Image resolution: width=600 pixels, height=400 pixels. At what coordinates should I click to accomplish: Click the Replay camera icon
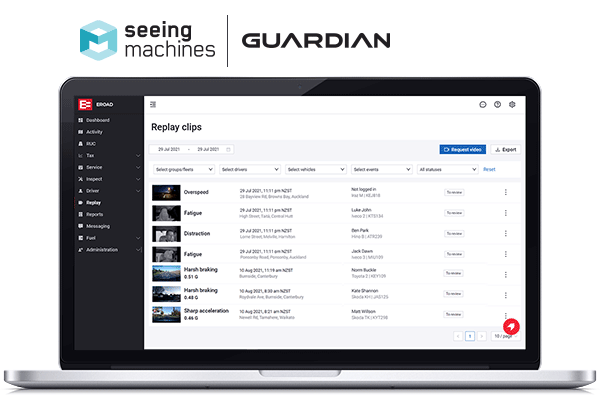[81, 202]
